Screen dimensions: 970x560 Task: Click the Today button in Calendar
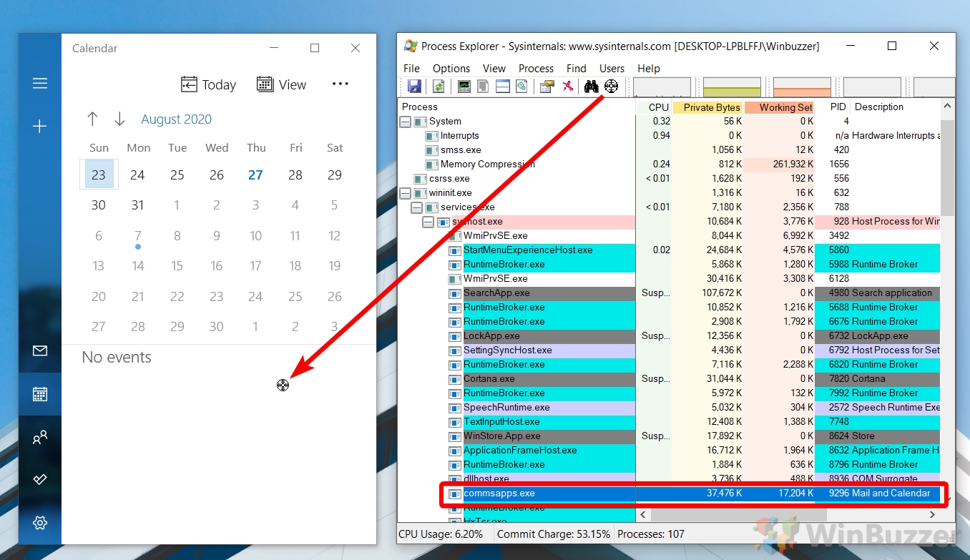(x=208, y=84)
